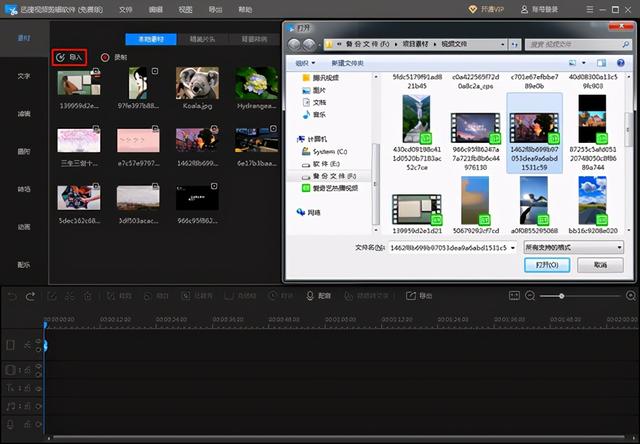Select System (C:) in the navigation pane
640x444 pixels.
[x=324, y=151]
